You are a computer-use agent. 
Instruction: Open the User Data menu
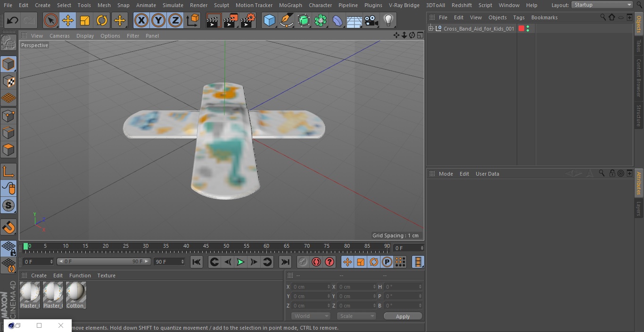487,174
